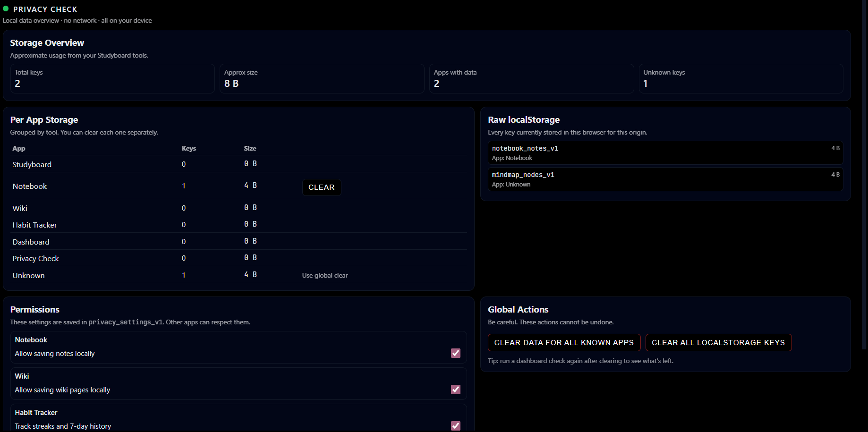Click the PRIVACY CHECK page title
The image size is (868, 432).
point(45,9)
